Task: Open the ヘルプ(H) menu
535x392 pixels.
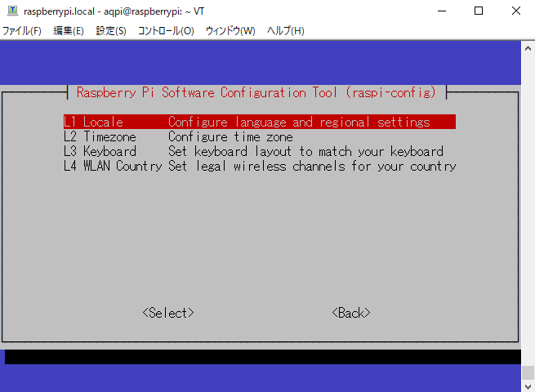Action: [x=286, y=31]
